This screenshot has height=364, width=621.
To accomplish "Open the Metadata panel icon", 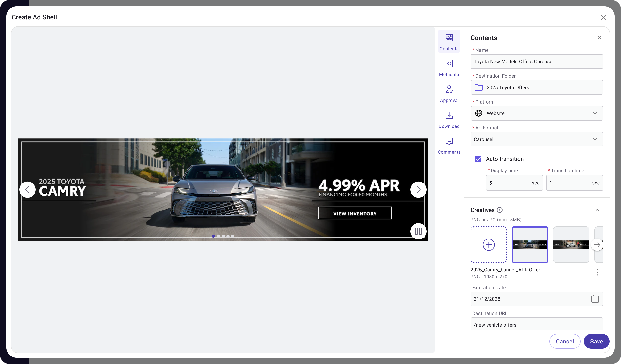I will [449, 68].
